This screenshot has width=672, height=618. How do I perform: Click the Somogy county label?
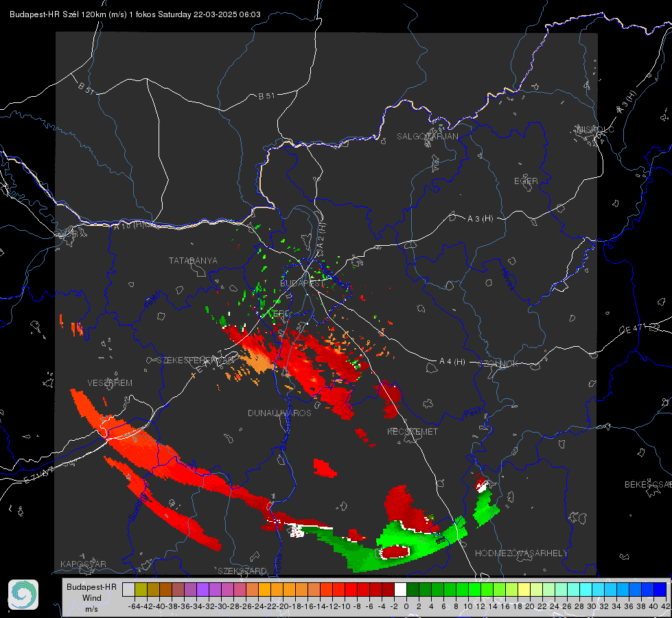coord(139,507)
